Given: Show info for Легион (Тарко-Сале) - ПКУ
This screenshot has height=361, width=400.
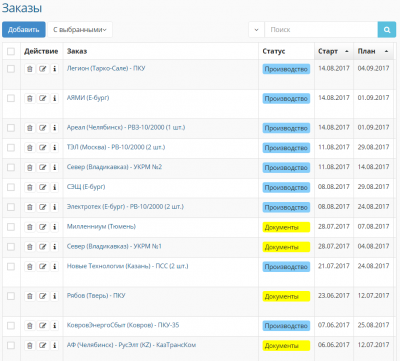Looking at the screenshot, I should click(55, 69).
